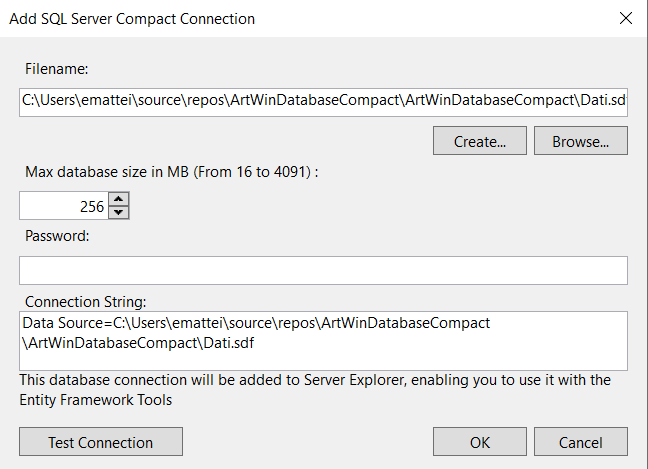The image size is (648, 469).
Task: Click the 256 max size value field
Action: [64, 206]
